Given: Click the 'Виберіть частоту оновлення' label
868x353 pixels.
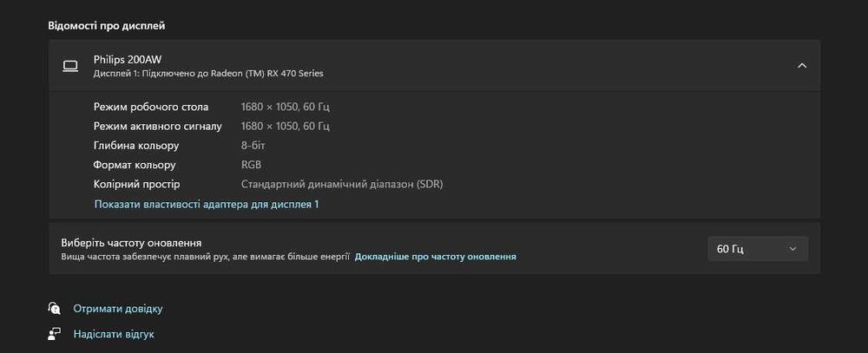Looking at the screenshot, I should click(131, 243).
